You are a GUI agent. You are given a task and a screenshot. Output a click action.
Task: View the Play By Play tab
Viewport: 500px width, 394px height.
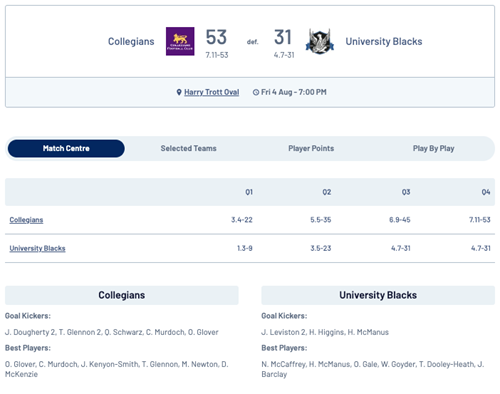[x=433, y=148]
